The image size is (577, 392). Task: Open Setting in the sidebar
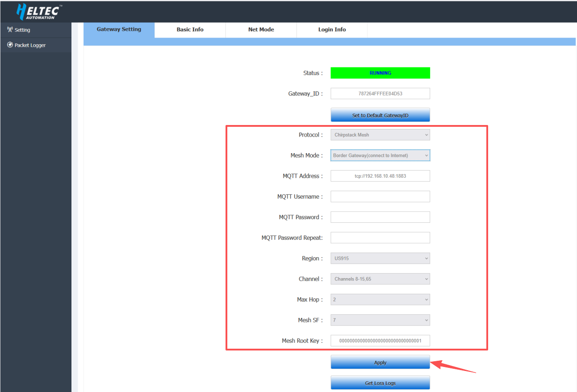(22, 30)
